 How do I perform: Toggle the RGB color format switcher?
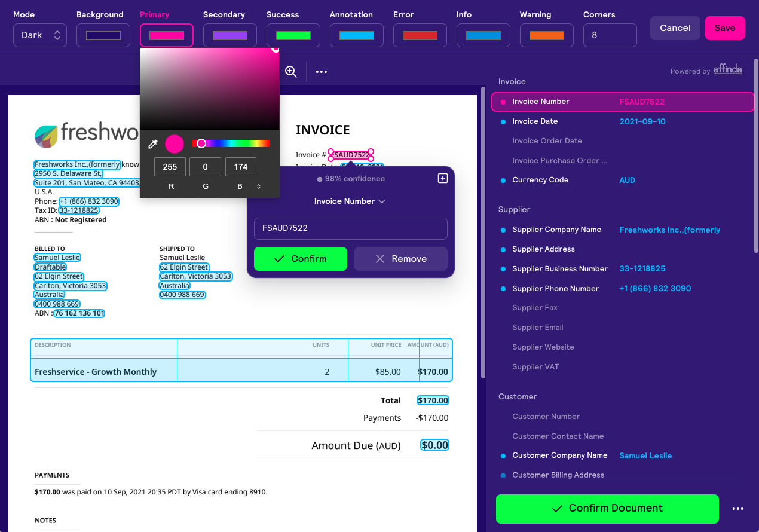click(259, 186)
